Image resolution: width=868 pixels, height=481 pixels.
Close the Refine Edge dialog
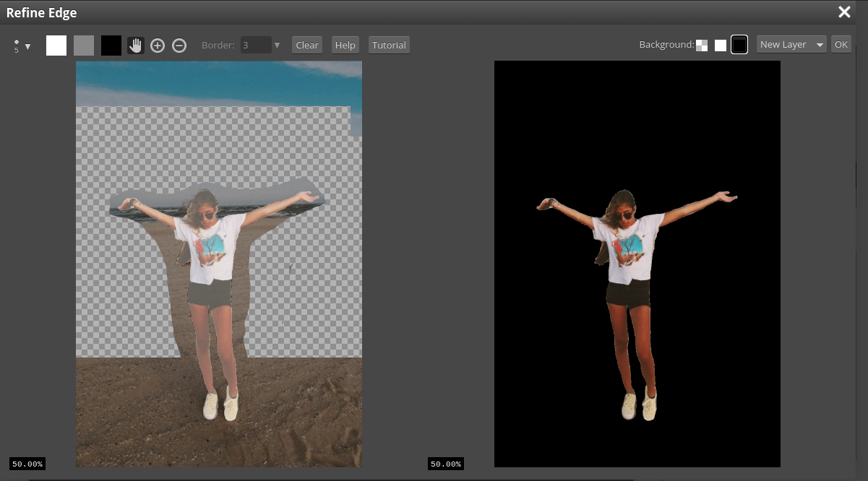pyautogui.click(x=844, y=12)
